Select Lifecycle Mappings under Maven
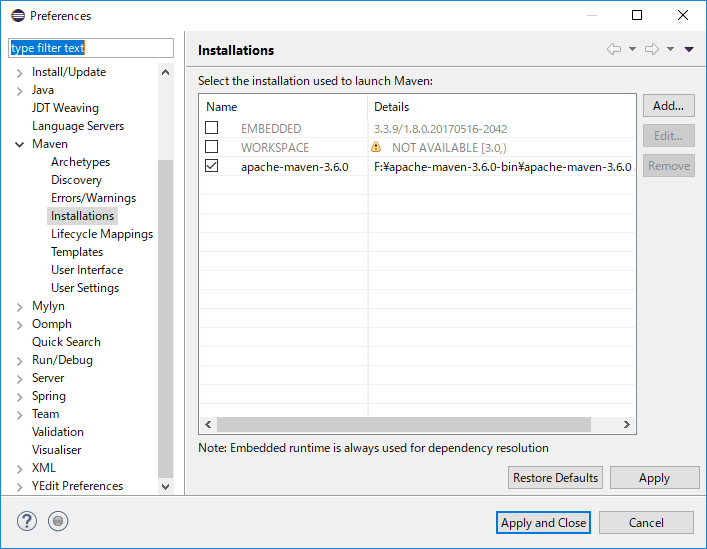 click(102, 234)
